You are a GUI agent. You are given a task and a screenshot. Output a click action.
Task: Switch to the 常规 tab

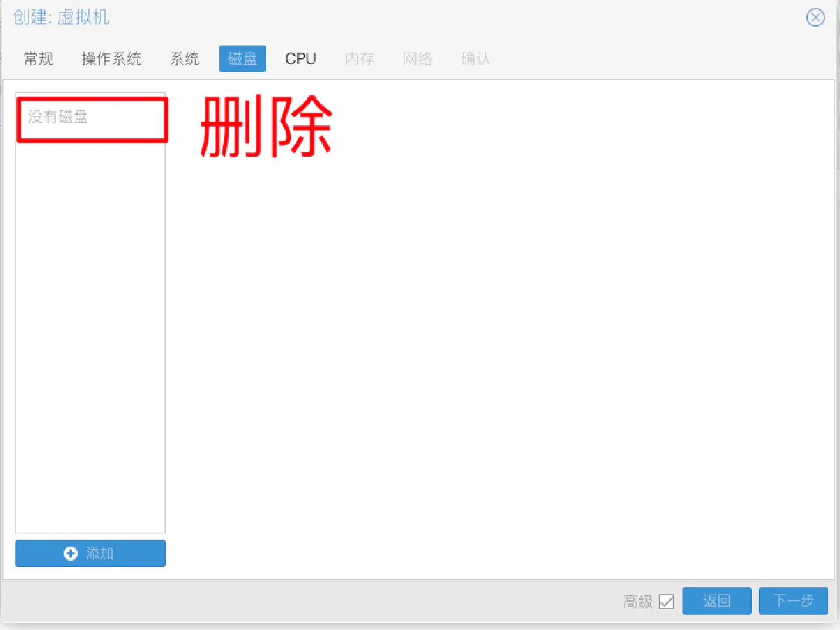[38, 59]
